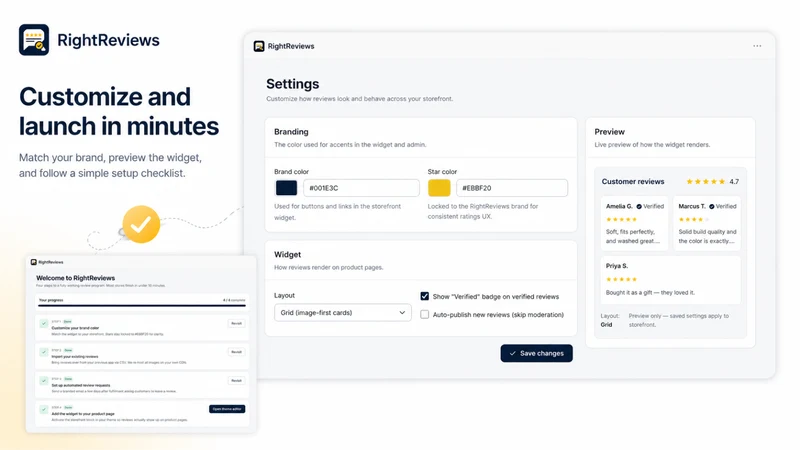The height and width of the screenshot is (450, 800).
Task: Click the step 1 check for Customize brand color
Action: click(44, 323)
